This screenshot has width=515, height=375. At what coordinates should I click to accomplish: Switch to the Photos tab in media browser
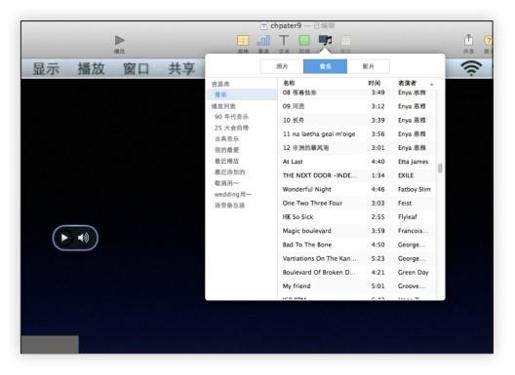[x=282, y=66]
